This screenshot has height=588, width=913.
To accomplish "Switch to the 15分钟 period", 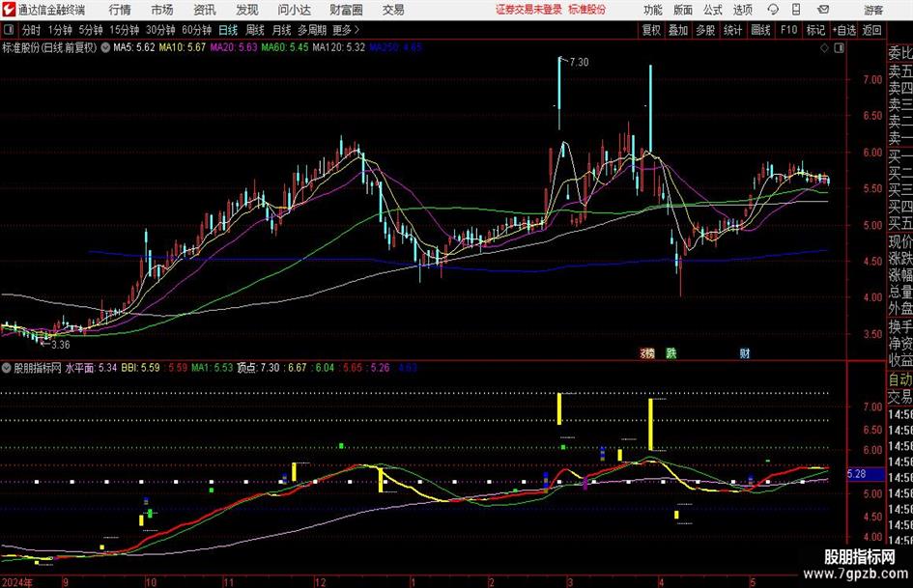I will pyautogui.click(x=125, y=30).
